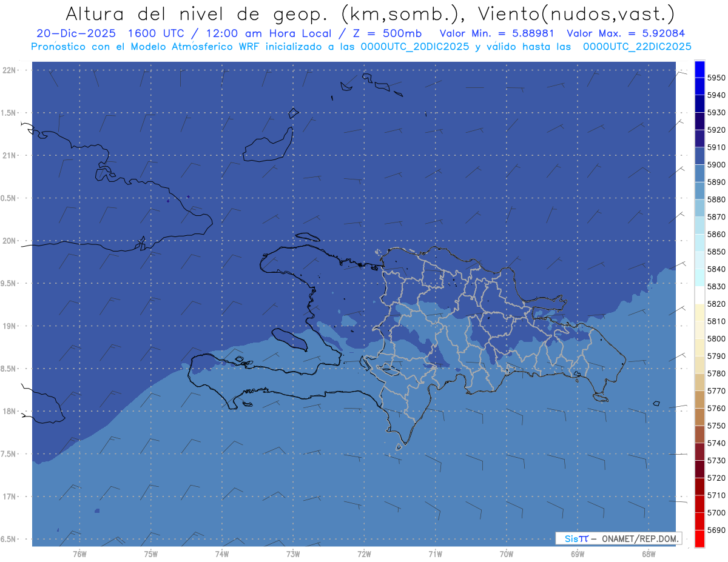Click the legend swatch between 5740 and 5730
The width and height of the screenshot is (728, 562).
coord(699,452)
